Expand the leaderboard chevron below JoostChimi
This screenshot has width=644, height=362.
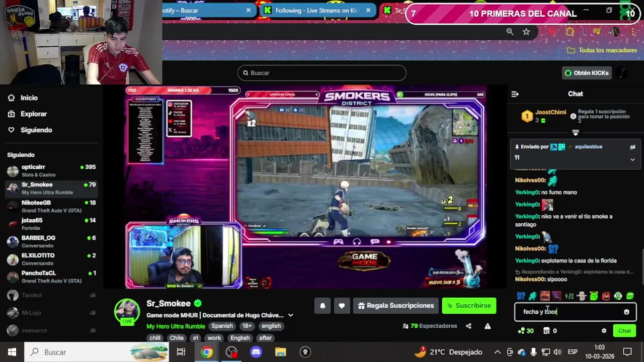point(576,133)
